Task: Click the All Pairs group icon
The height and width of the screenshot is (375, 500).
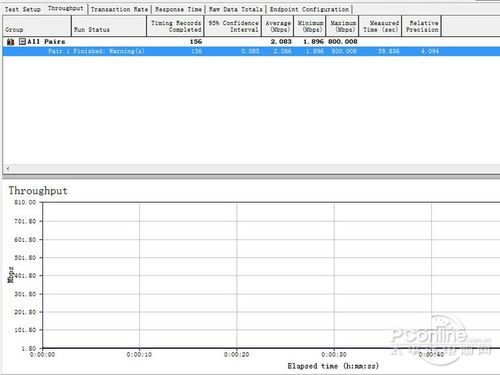Action: coord(11,42)
